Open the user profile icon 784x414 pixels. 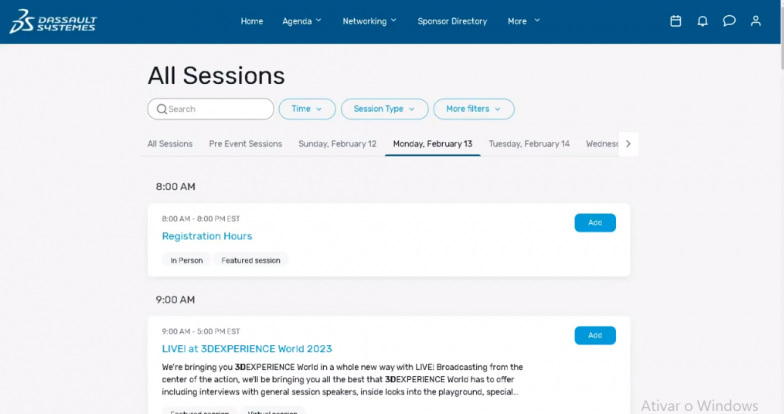(x=756, y=21)
